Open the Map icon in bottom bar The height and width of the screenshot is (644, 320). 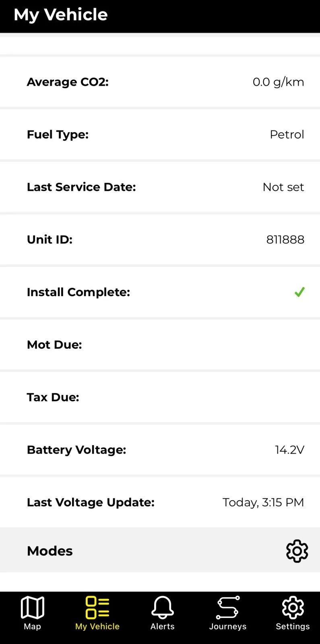pyautogui.click(x=32, y=607)
